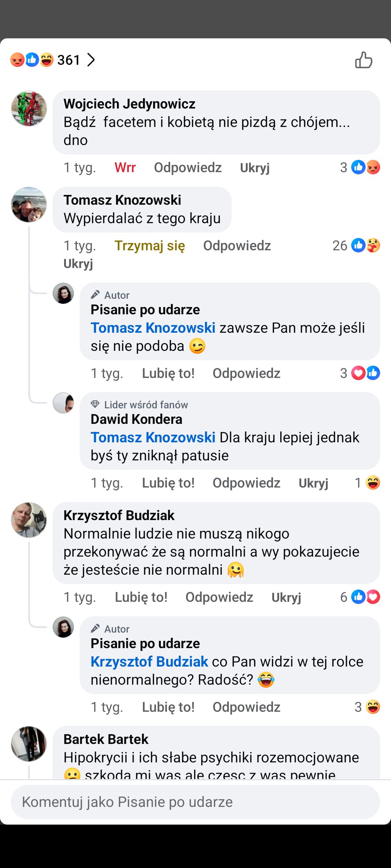This screenshot has width=391, height=868.
Task: Focus the 'Komentuj jako Pisanie po udarze' field
Action: [x=195, y=802]
